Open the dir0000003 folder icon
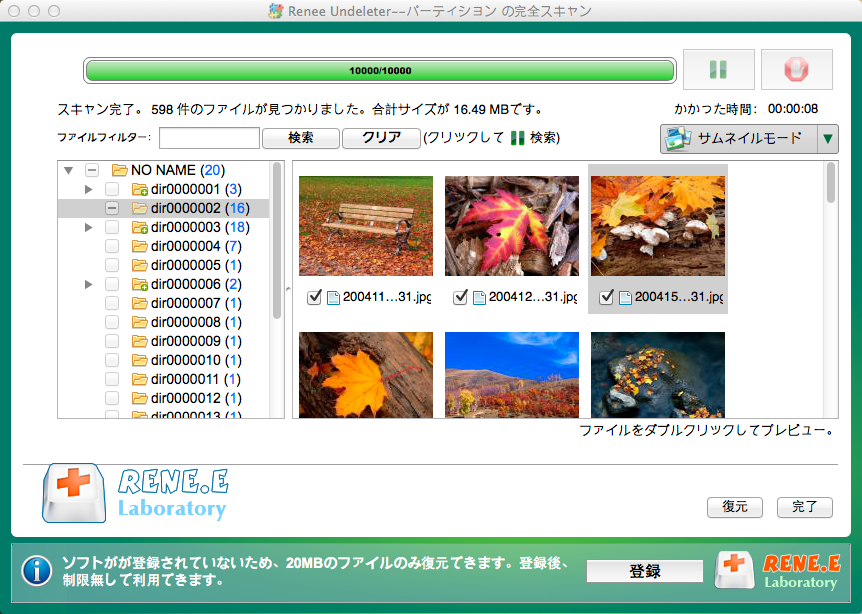Screen dimensions: 862x614 click(139, 227)
